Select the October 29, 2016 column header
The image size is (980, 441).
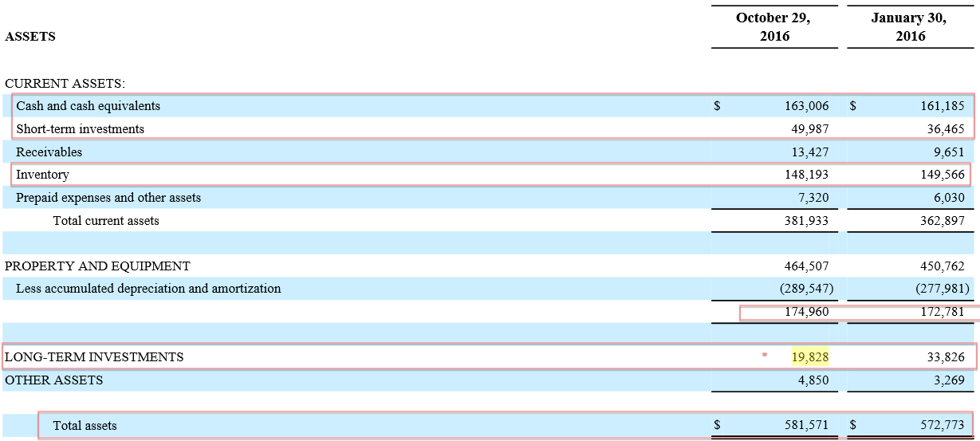773,27
